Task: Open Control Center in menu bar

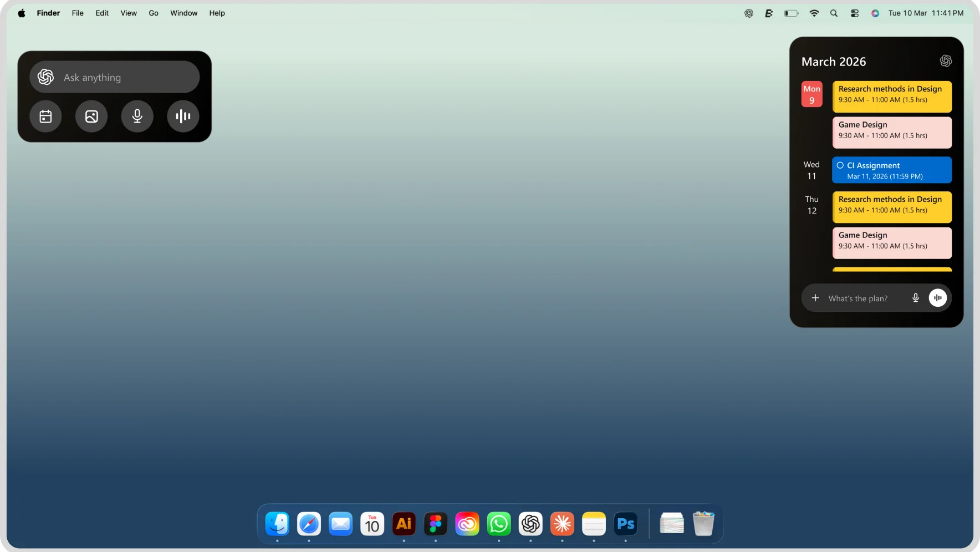Action: tap(855, 13)
